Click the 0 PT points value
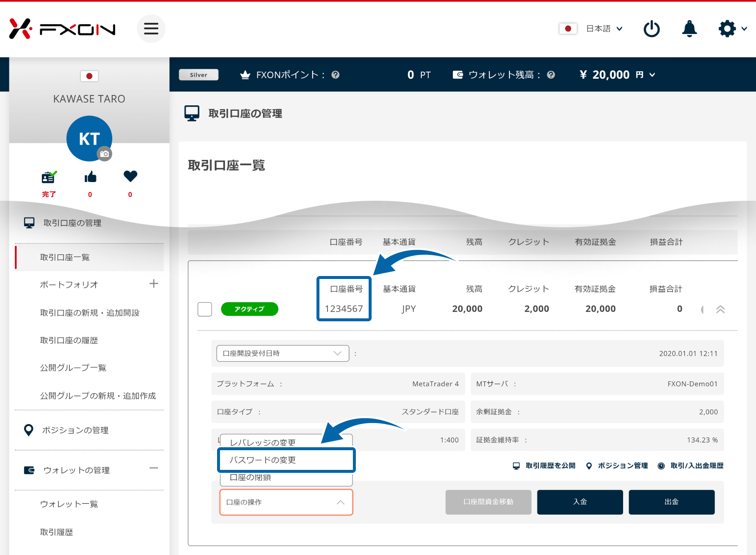The image size is (756, 555). (x=419, y=75)
